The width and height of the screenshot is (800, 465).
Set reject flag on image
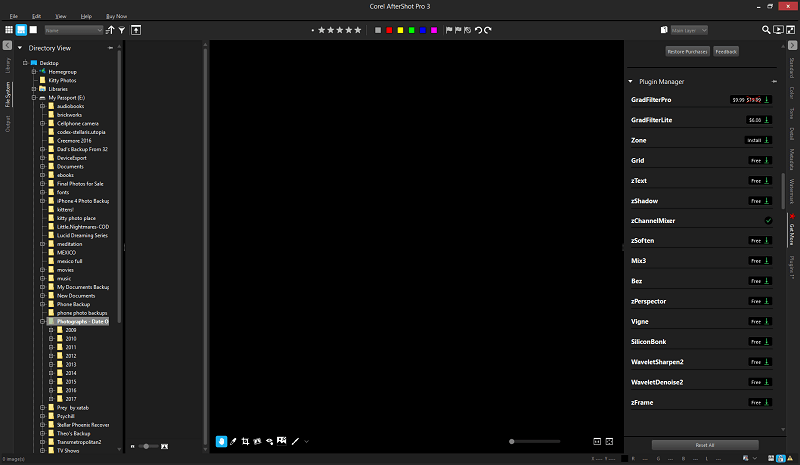coord(458,30)
